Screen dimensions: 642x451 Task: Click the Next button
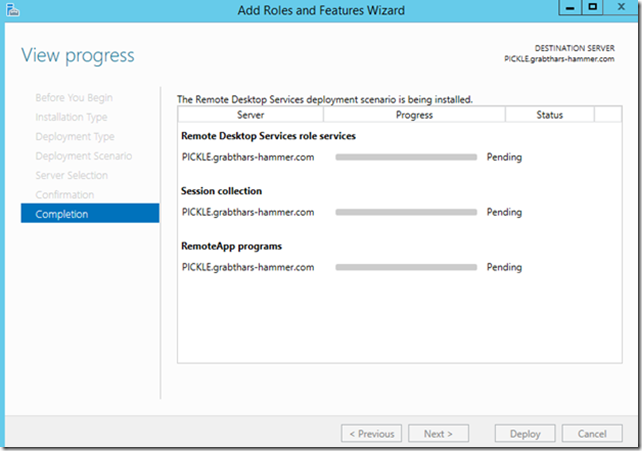pos(439,433)
